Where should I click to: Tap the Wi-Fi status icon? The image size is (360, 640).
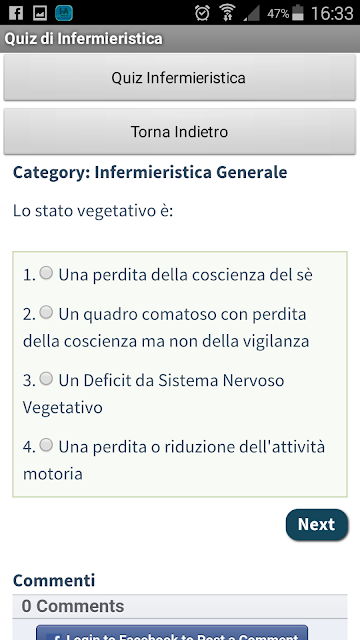(227, 13)
